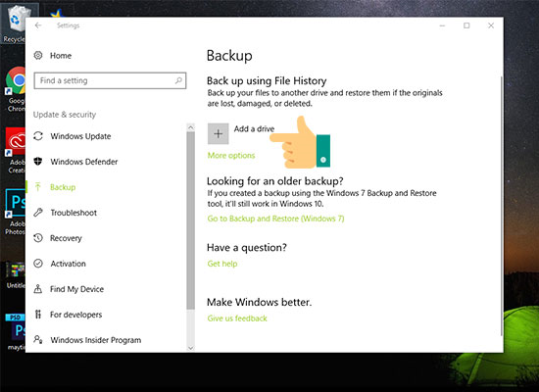This screenshot has height=392, width=539.
Task: Click the Recovery history clock icon
Action: [x=38, y=237]
